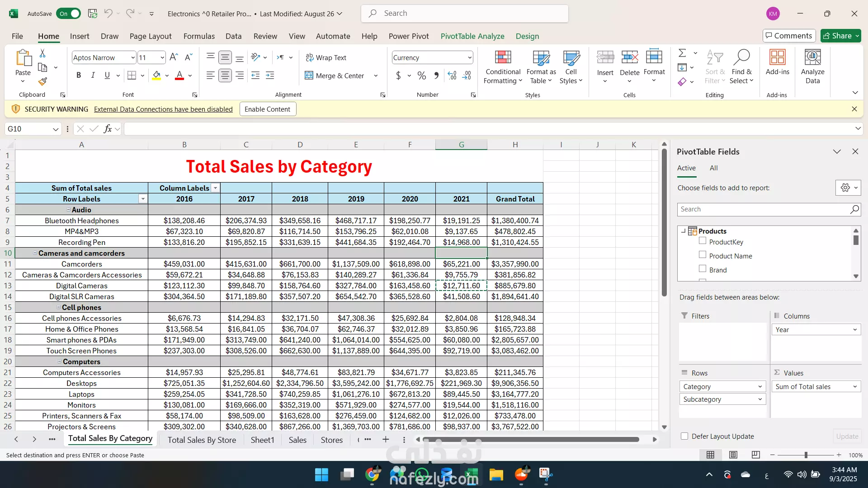Viewport: 868px width, 488px height.
Task: Check the Product Name field checkbox
Action: tap(703, 255)
